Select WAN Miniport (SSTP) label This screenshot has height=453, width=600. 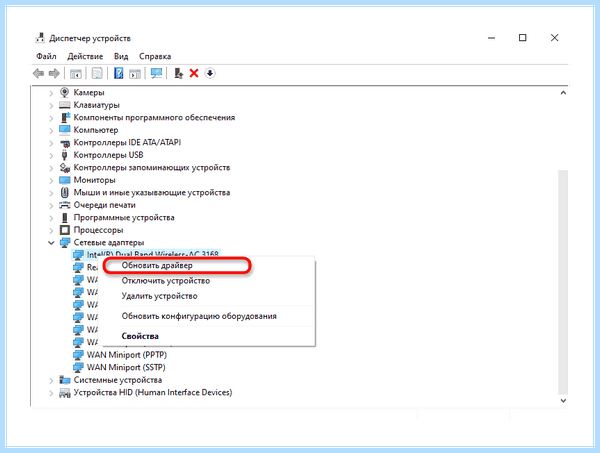tap(126, 367)
